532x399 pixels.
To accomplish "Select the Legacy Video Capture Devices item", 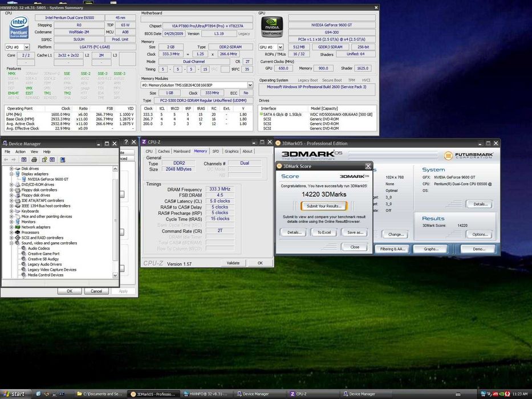I will tap(52, 270).
